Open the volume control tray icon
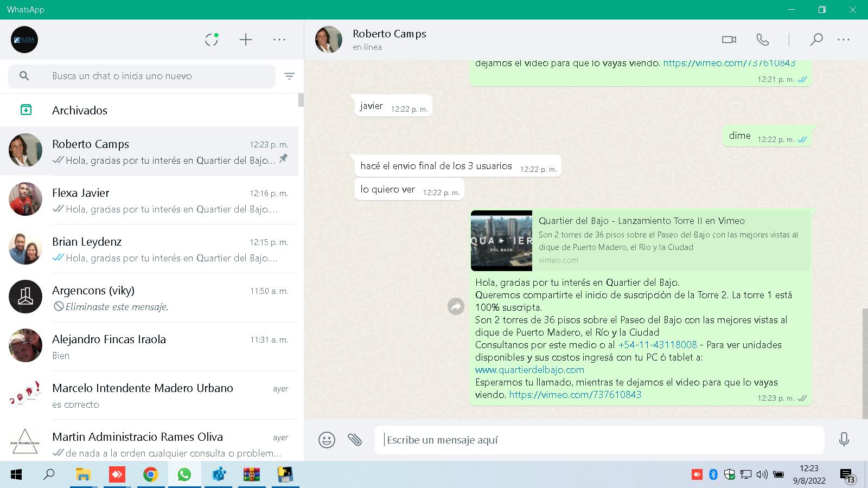Image resolution: width=868 pixels, height=488 pixels. click(x=762, y=474)
